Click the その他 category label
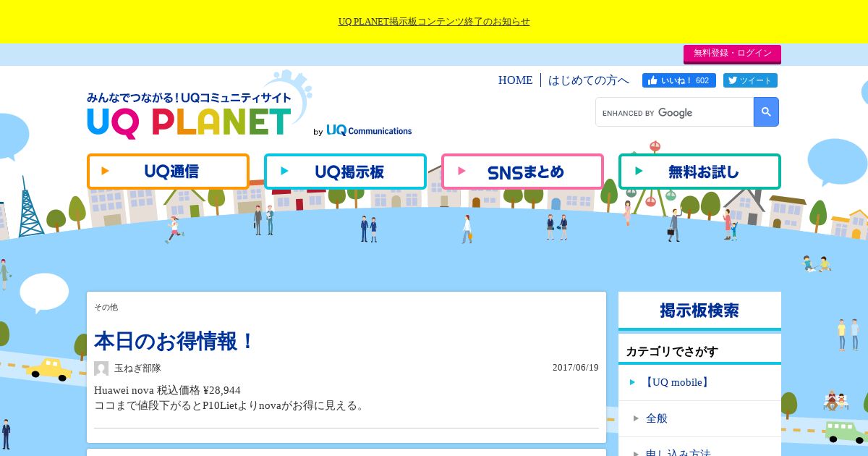This screenshot has height=456, width=868. pyautogui.click(x=106, y=308)
